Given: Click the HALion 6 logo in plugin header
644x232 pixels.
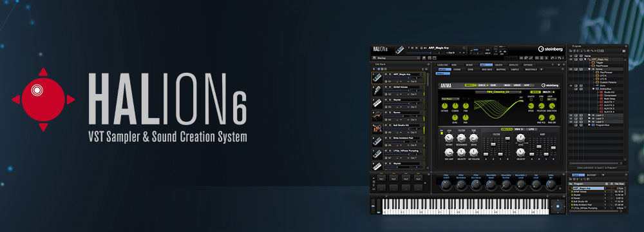Looking at the screenshot, I should tap(380, 49).
